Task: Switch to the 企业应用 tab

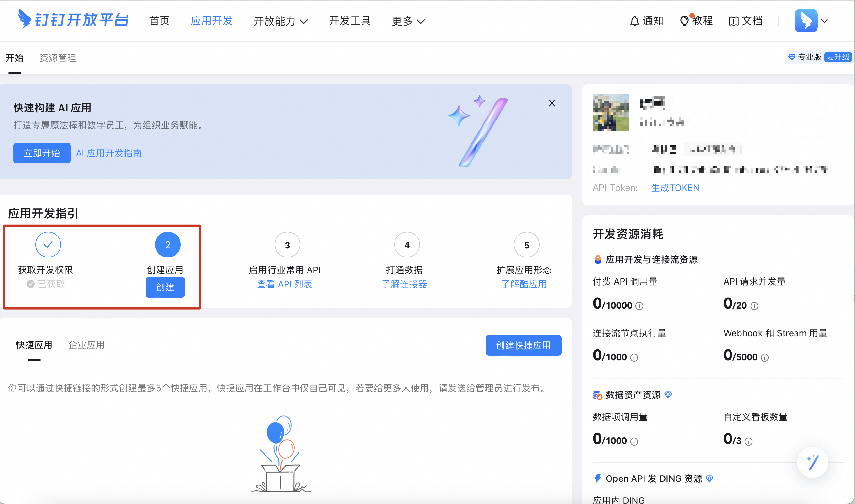Action: pyautogui.click(x=86, y=345)
